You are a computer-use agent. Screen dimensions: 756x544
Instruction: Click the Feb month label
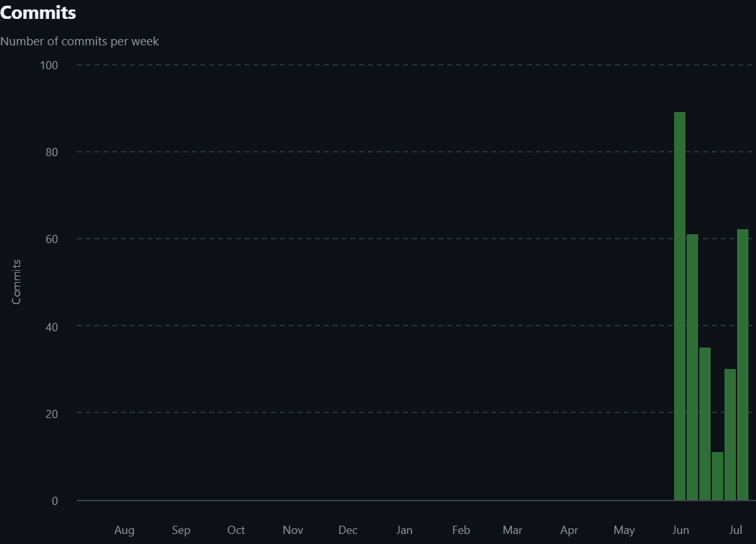point(461,530)
